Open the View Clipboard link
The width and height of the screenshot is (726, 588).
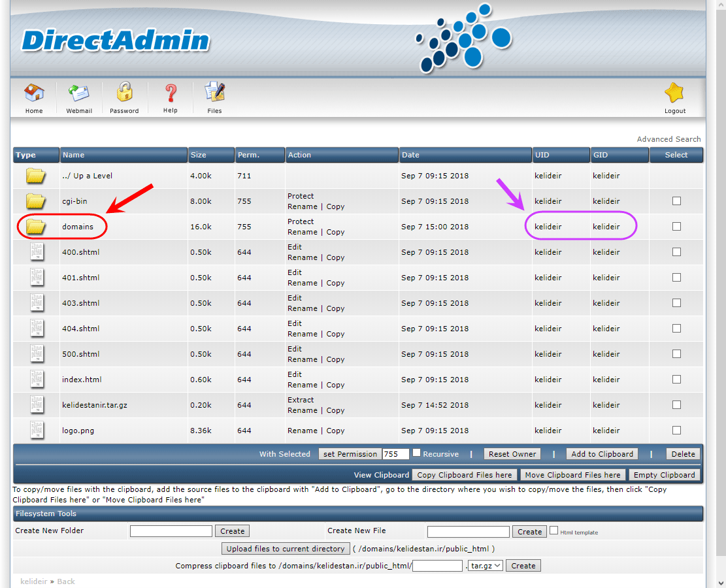pos(382,475)
